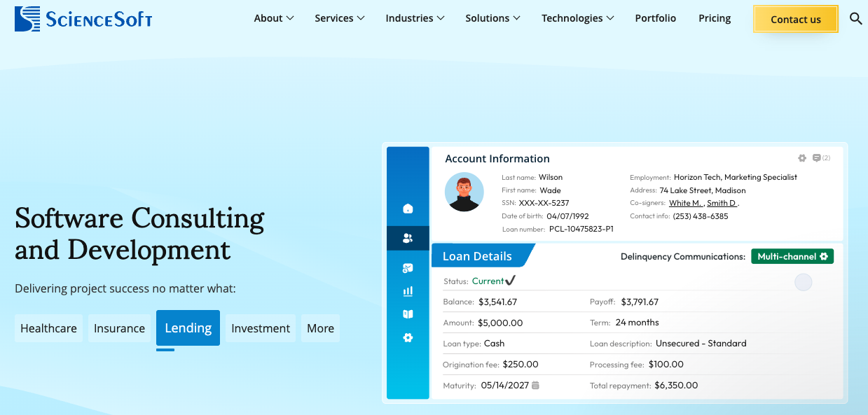Select the users icon in loan sidebar
Viewport: 868px width, 415px height.
[x=408, y=238]
